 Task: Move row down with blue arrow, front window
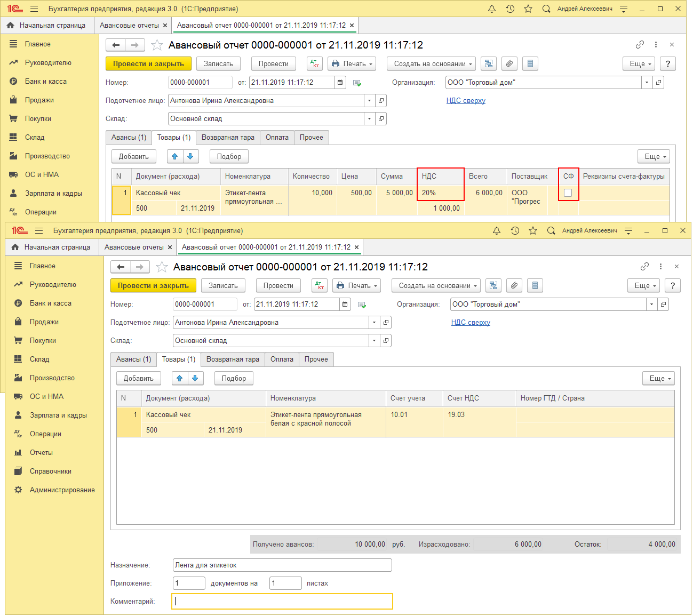coord(195,378)
